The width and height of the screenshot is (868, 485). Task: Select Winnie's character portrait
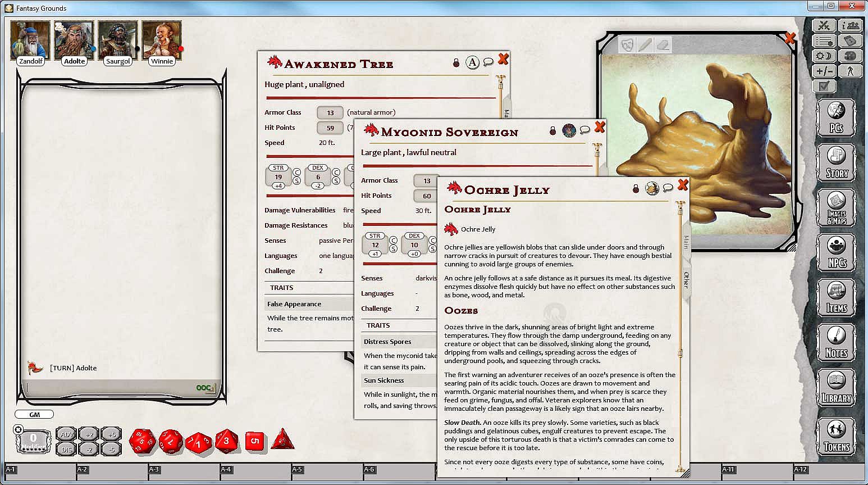point(162,39)
